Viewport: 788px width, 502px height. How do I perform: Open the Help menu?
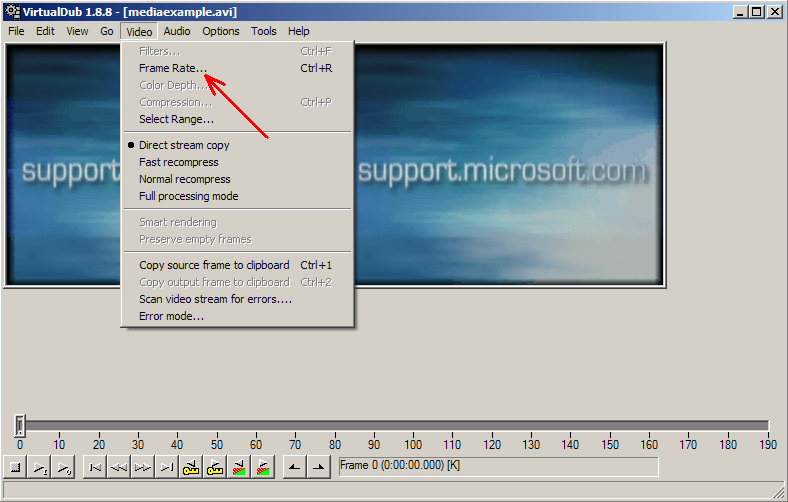click(299, 31)
